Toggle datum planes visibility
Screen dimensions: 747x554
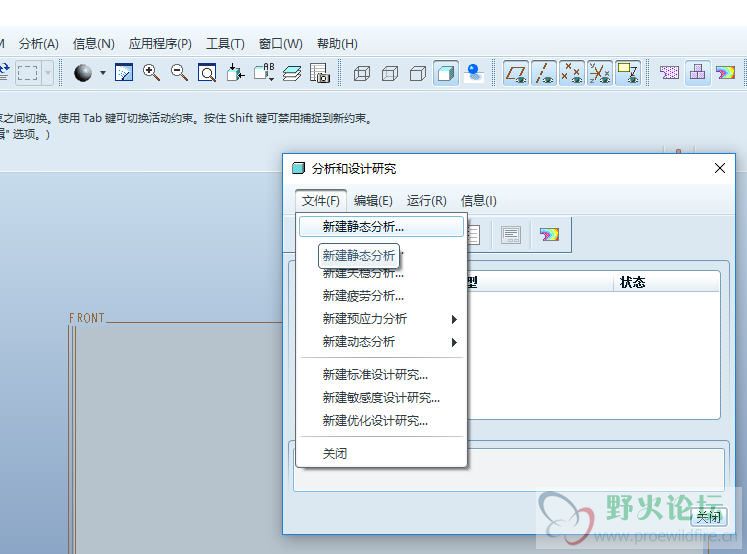tap(516, 73)
